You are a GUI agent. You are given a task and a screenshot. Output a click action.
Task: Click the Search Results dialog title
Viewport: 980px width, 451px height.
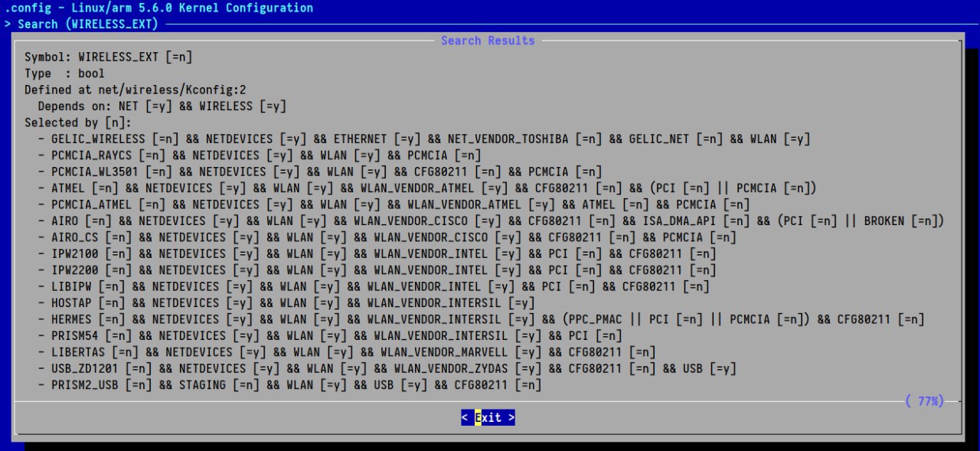[x=488, y=41]
